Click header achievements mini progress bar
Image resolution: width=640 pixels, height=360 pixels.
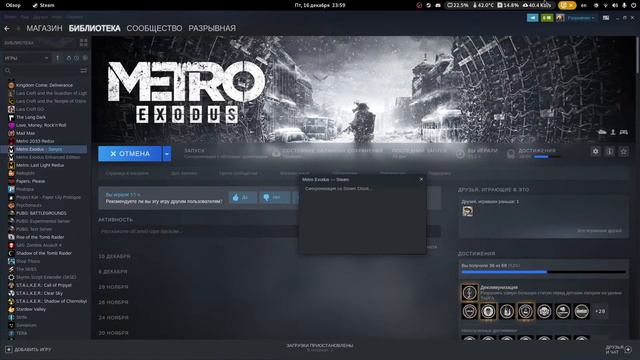pos(547,157)
